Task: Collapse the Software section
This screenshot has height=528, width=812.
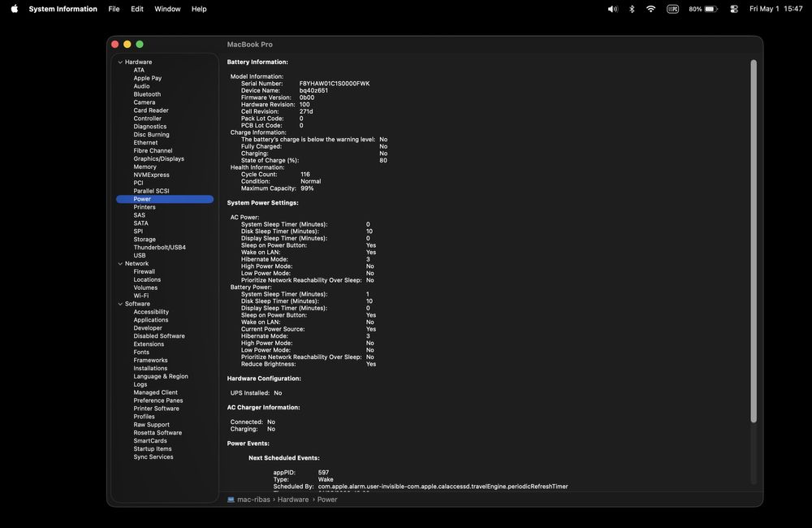Action: 120,304
